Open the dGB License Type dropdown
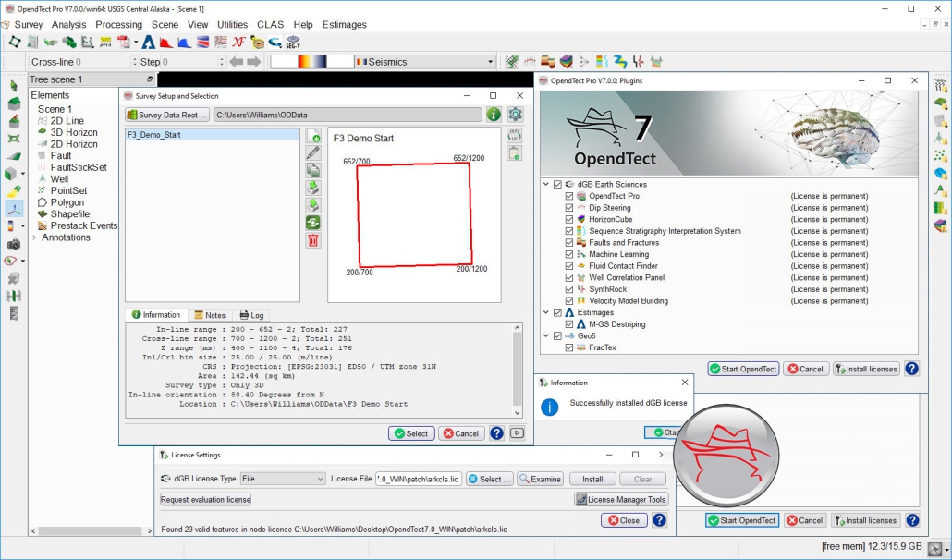The height and width of the screenshot is (560, 952). (283, 479)
